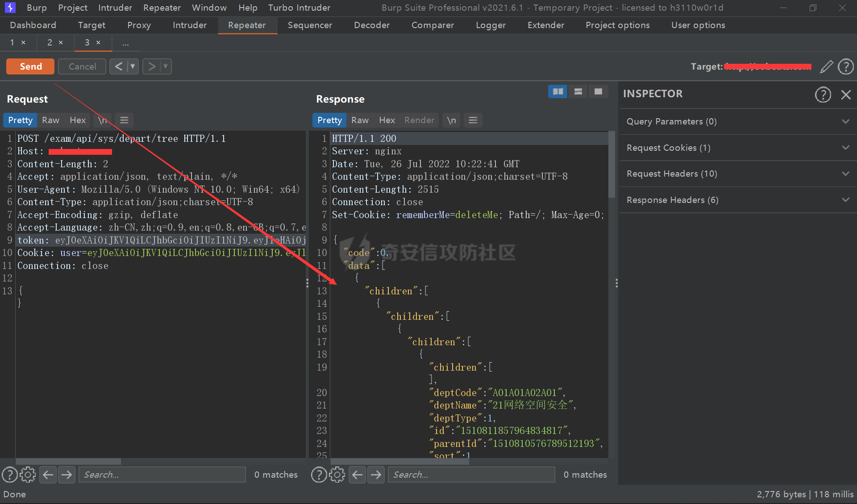Click the Burp Suite logo icon
Screen dimensions: 857x504
(x=10, y=8)
